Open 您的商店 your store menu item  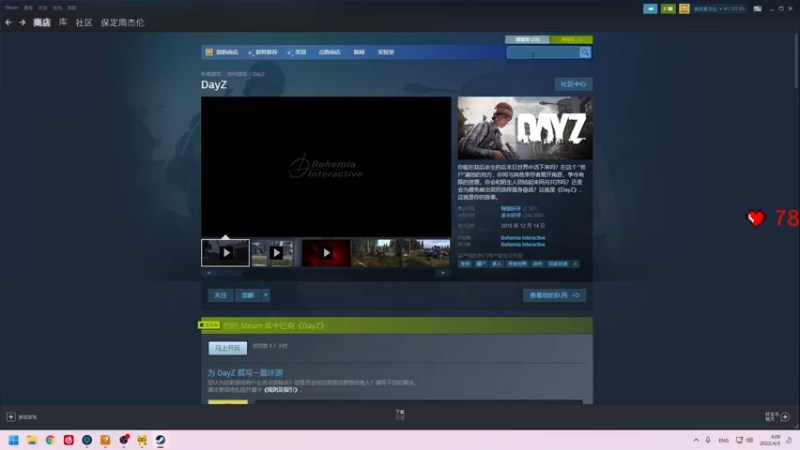click(227, 52)
